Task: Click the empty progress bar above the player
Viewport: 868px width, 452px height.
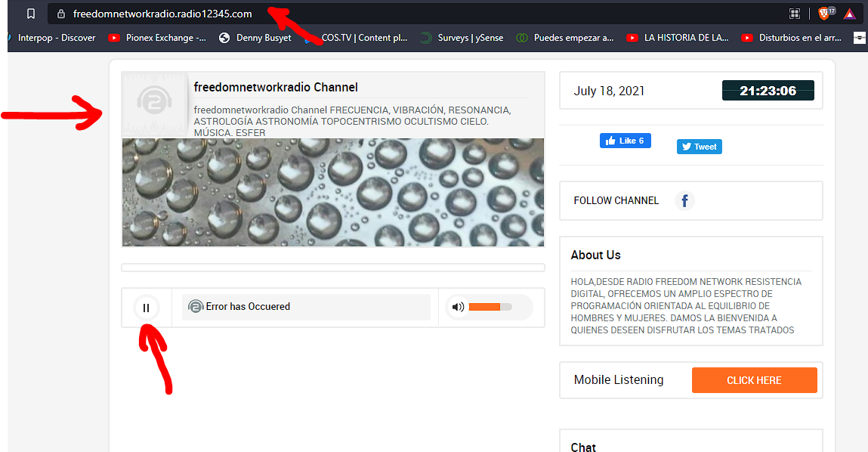Action: pyautogui.click(x=332, y=268)
